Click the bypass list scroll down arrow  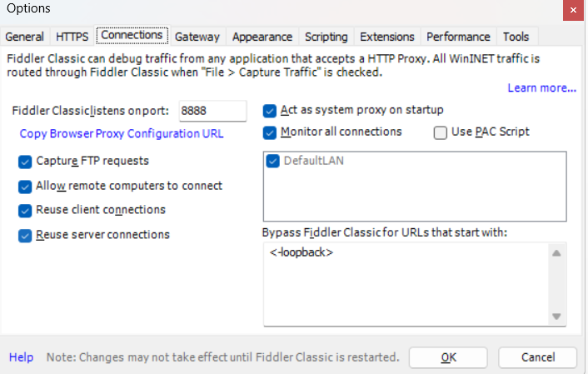[x=556, y=316]
